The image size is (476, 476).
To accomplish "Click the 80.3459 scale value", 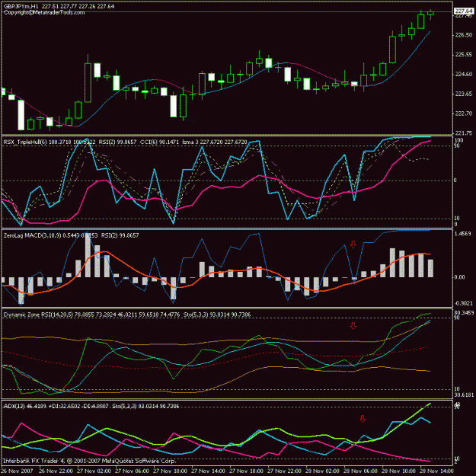I will tap(464, 313).
